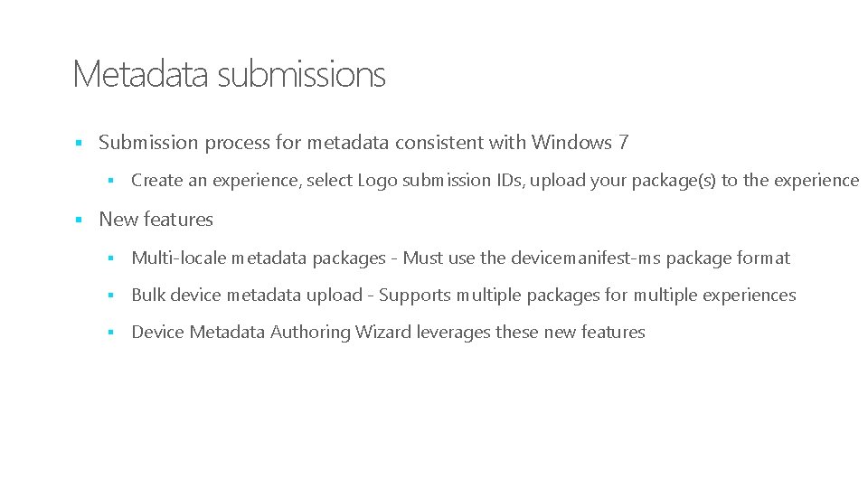
Task: Click the phrase 'leverages these new features'
Action: click(x=531, y=333)
